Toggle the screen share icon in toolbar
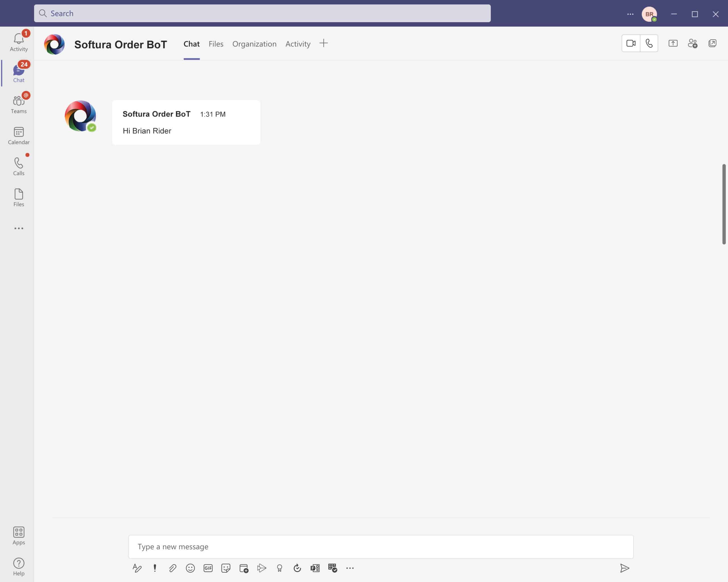The height and width of the screenshot is (582, 728). (x=673, y=43)
